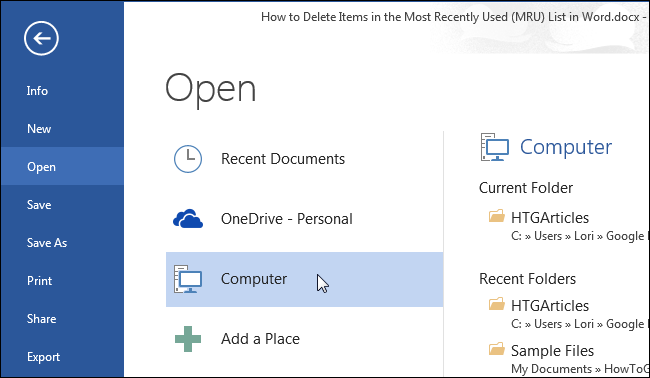
Task: Choose Add a Place option
Action: pyautogui.click(x=305, y=339)
